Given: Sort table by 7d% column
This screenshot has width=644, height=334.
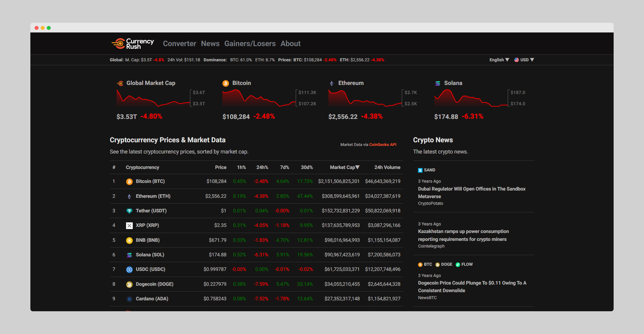Looking at the screenshot, I should [285, 167].
